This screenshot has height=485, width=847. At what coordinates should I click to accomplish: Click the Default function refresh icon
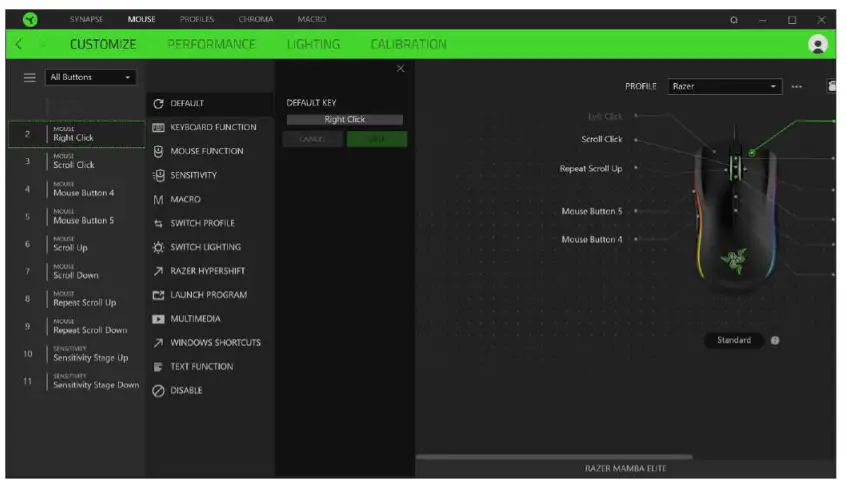coord(158,104)
